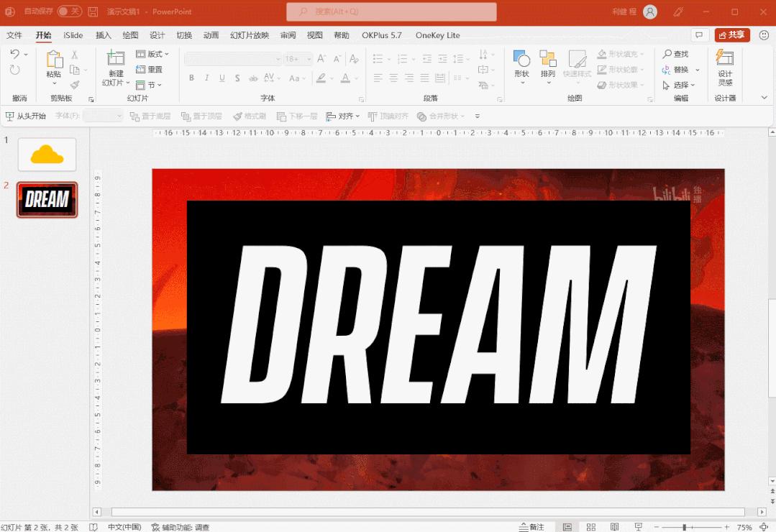The height and width of the screenshot is (532, 776).
Task: Click the Share (共享) button
Action: pyautogui.click(x=731, y=35)
